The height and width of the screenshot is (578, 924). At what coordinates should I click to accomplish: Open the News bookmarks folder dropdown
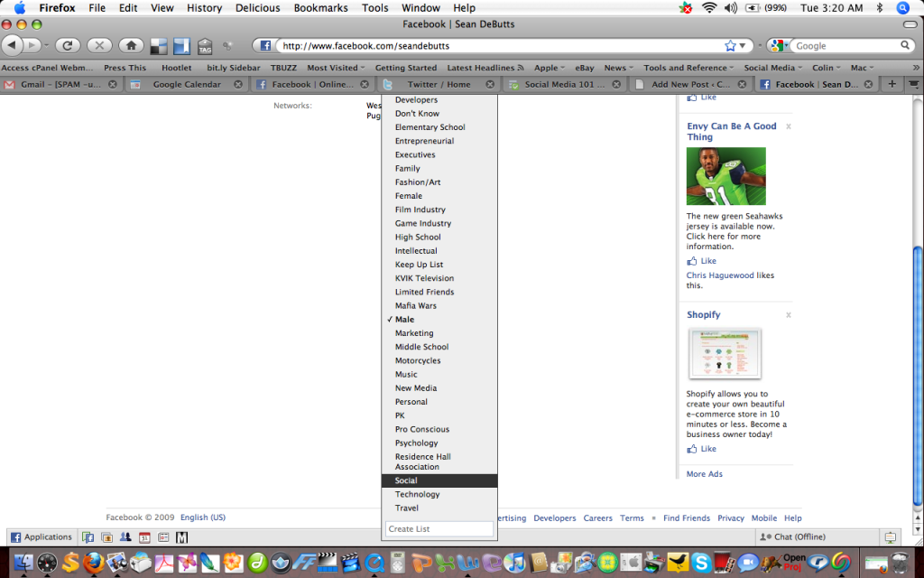point(618,68)
